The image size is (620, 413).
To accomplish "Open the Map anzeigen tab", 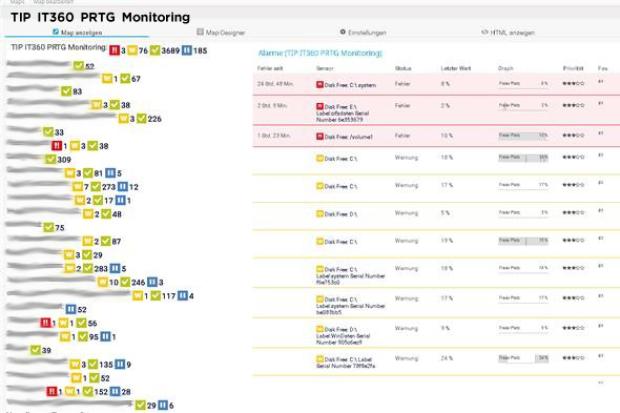I will pos(78,32).
